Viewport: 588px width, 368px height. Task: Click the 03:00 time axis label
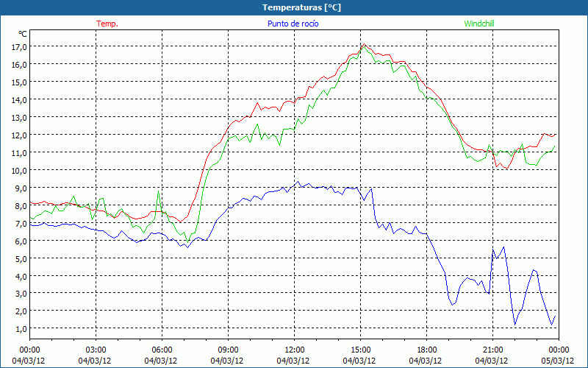96,350
